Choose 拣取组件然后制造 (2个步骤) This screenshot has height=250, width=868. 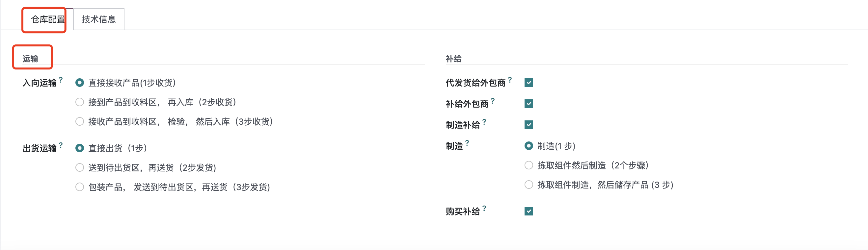(529, 165)
